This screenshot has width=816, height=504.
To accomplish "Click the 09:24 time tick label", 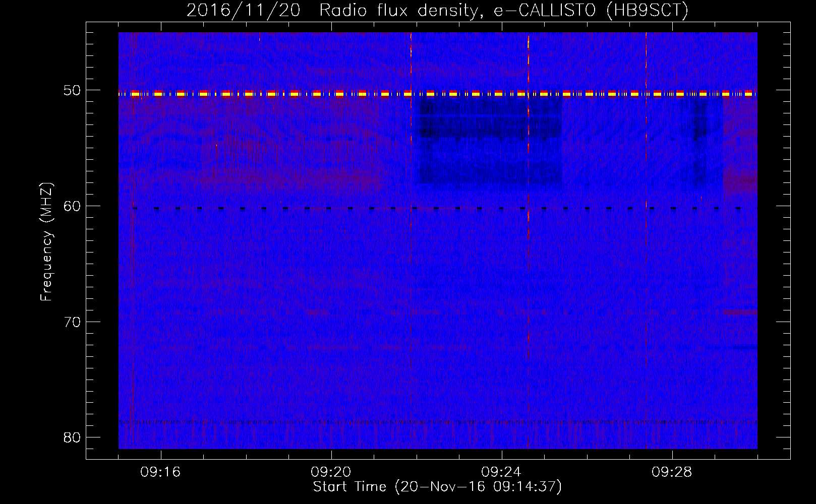I will pyautogui.click(x=501, y=472).
